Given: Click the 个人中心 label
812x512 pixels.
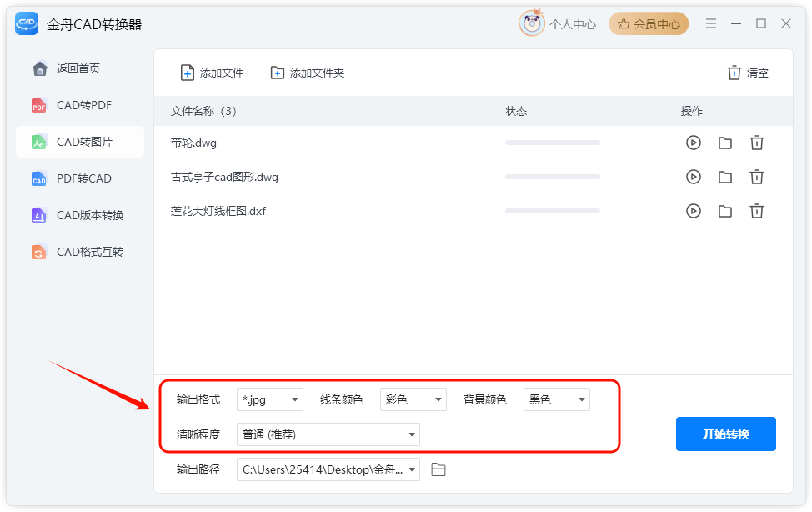Looking at the screenshot, I should pos(573,24).
